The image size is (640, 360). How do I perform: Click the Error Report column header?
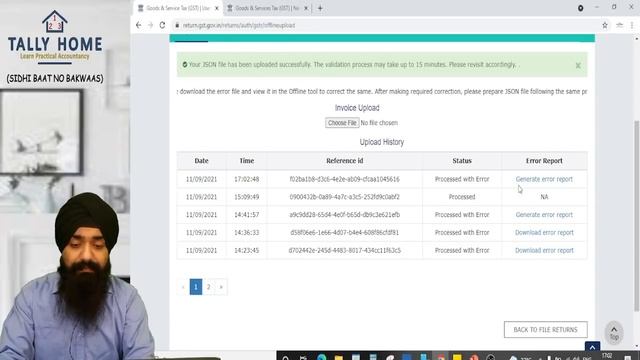tap(544, 161)
